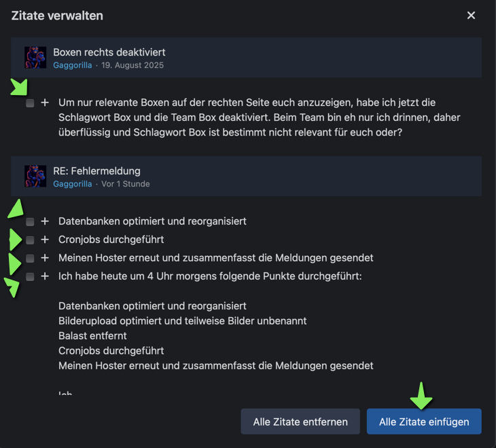
Task: Click avatar next to 'Boxen rechts deaktiviert'
Action: pyautogui.click(x=35, y=58)
